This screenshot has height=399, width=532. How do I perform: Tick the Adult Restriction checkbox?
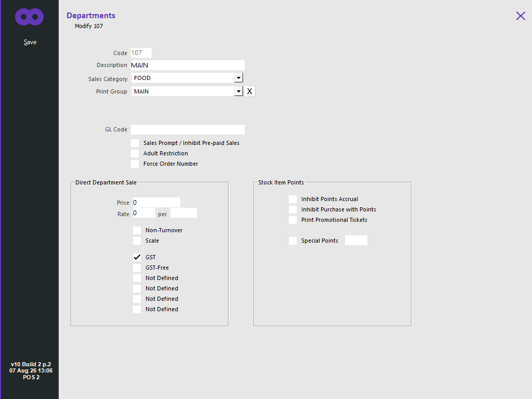tap(135, 153)
